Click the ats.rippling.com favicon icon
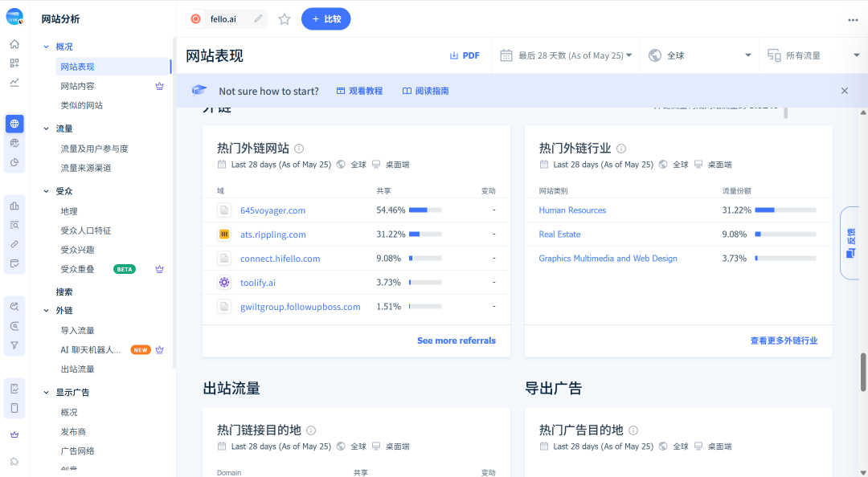The height and width of the screenshot is (477, 868). (224, 234)
